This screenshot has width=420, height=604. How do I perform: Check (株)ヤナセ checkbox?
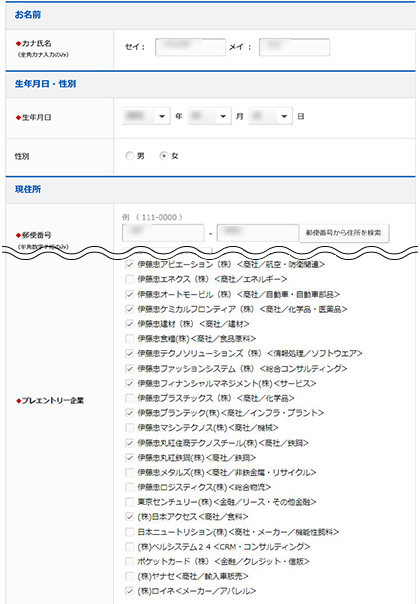click(130, 576)
